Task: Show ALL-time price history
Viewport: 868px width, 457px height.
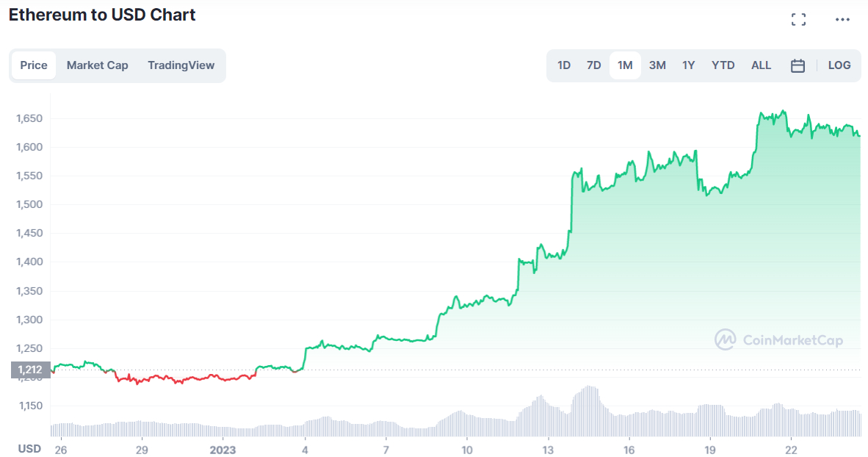Action: point(761,65)
